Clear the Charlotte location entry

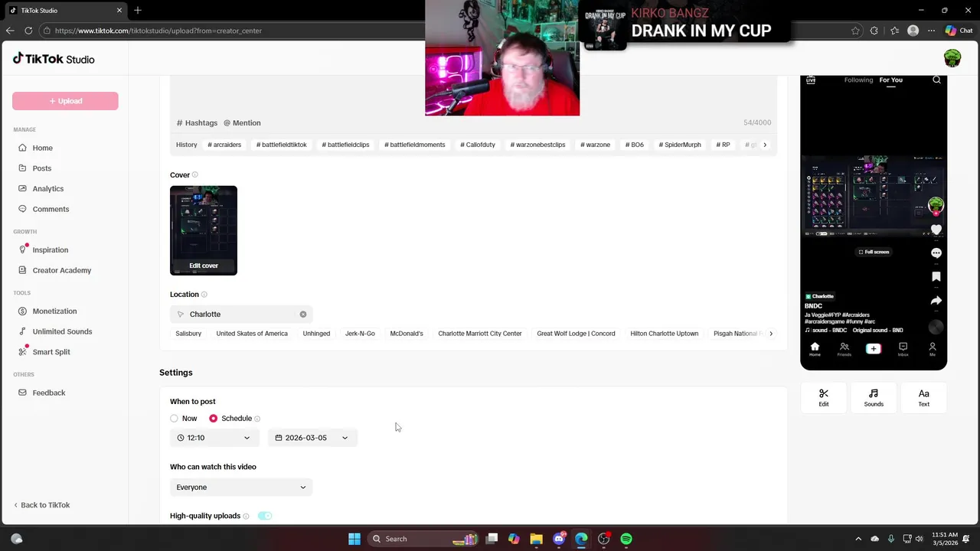point(303,315)
